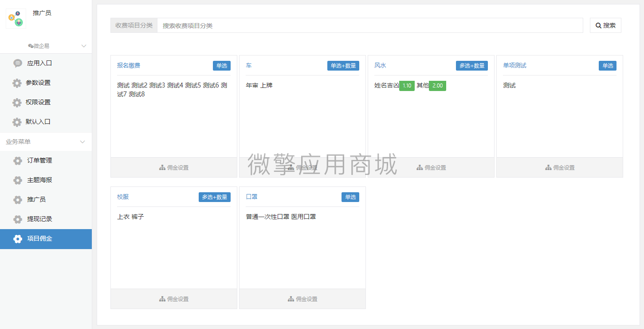Go to 主题海报 in sidebar

click(x=46, y=180)
